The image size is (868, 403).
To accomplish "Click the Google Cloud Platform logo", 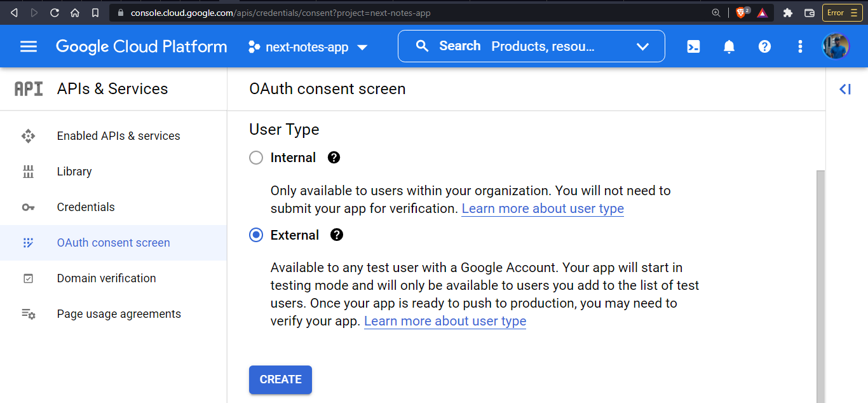I will [141, 46].
